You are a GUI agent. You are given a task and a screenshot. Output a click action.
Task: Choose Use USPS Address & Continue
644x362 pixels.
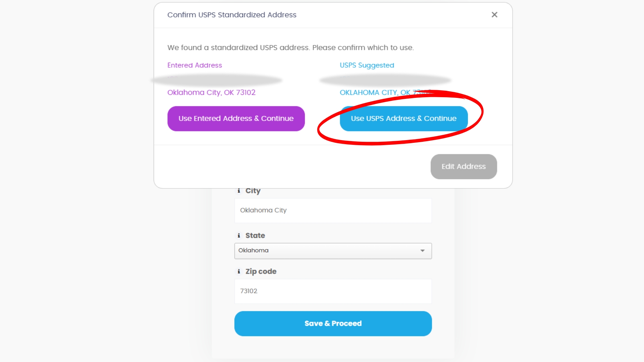[404, 119]
